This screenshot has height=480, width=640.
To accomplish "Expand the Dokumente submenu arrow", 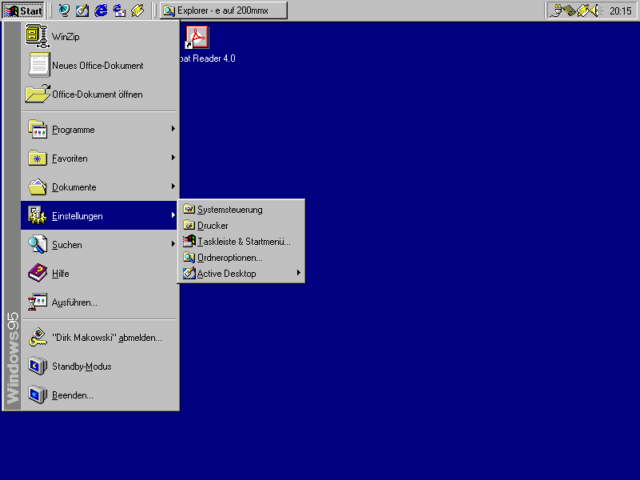I will [173, 186].
